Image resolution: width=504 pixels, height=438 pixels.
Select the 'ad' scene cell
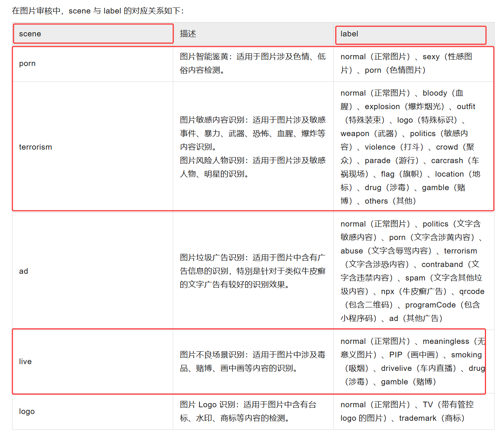(x=93, y=271)
